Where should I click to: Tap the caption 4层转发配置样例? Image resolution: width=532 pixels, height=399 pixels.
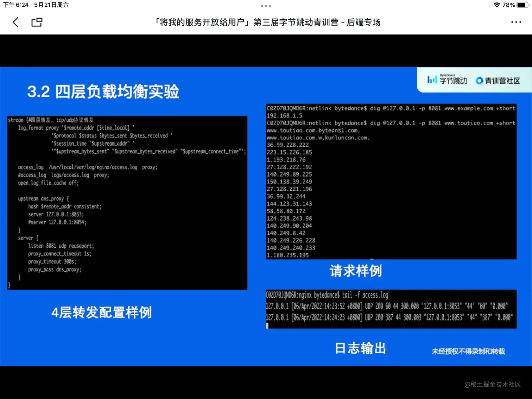(x=101, y=312)
